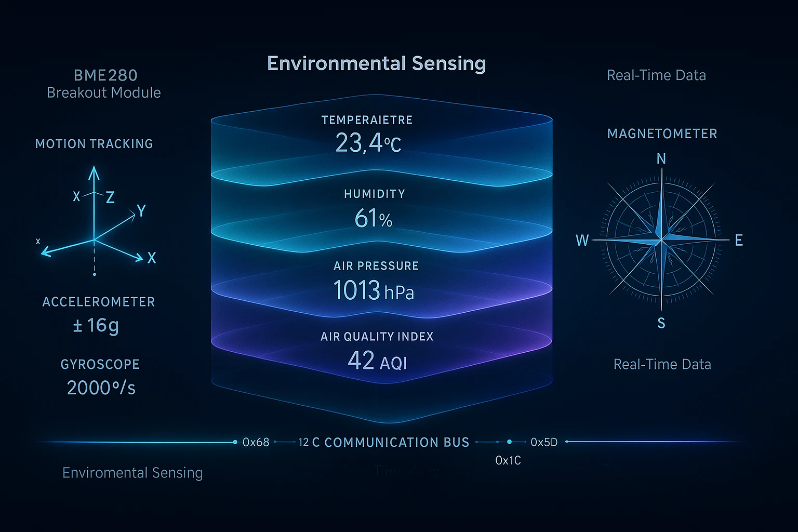Select the 0x5D address node
798x532 pixels.
pos(544,442)
